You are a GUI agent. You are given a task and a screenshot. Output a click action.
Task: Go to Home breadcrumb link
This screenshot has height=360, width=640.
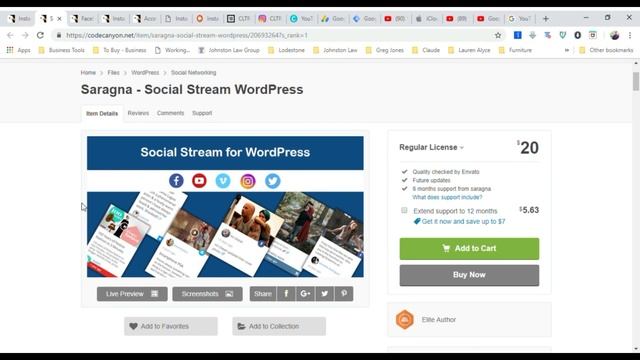[x=88, y=73]
